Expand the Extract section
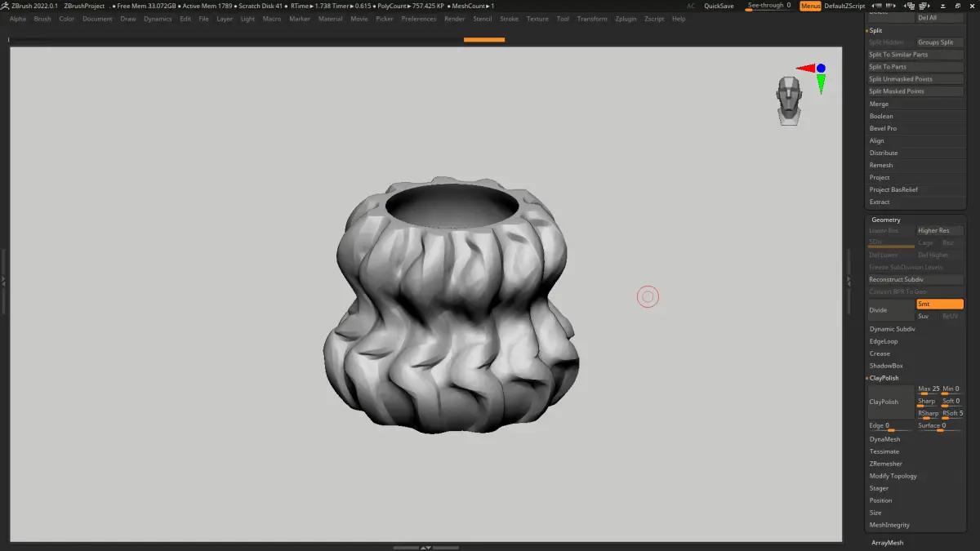 pyautogui.click(x=880, y=202)
